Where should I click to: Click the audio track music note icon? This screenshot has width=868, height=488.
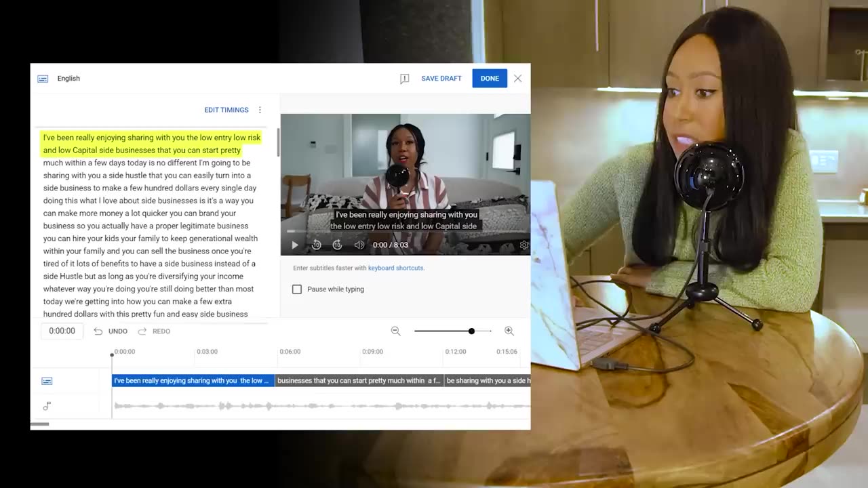[x=47, y=406]
